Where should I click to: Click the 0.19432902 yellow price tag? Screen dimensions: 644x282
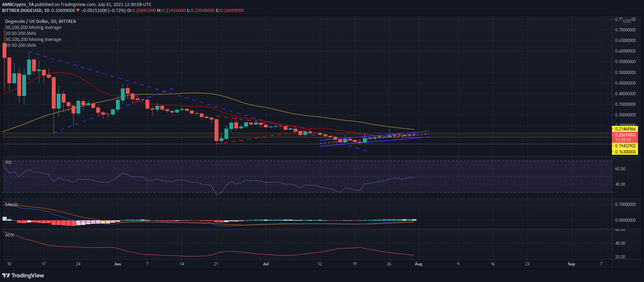click(x=625, y=146)
